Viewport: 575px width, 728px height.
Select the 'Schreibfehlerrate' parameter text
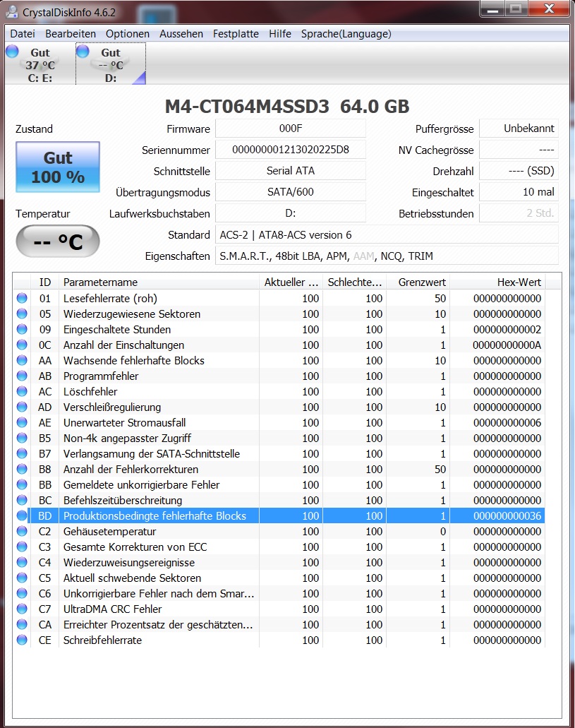102,640
